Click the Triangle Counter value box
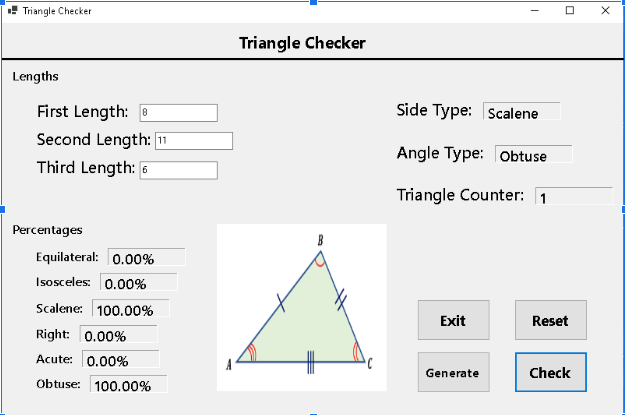The height and width of the screenshot is (415, 628). click(x=573, y=197)
